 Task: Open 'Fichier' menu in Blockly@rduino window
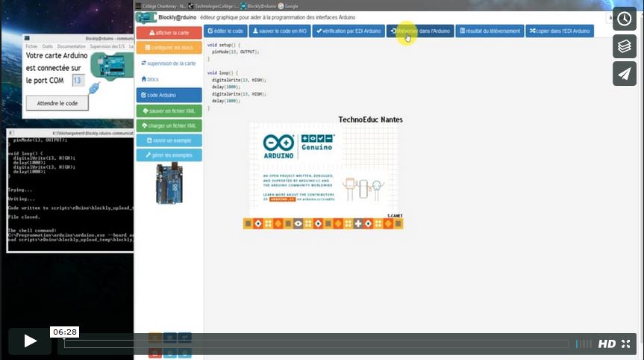pyautogui.click(x=31, y=46)
